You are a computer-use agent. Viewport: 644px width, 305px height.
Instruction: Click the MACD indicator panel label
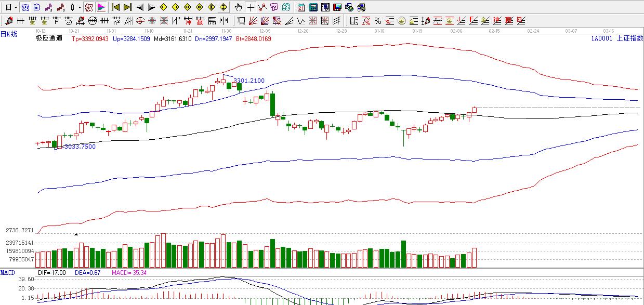[8, 272]
